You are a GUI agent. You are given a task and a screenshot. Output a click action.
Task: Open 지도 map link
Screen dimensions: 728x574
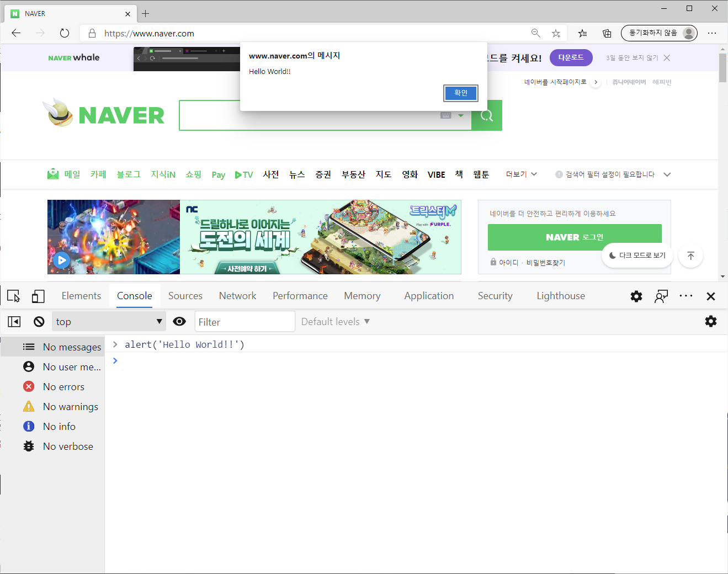tap(384, 174)
